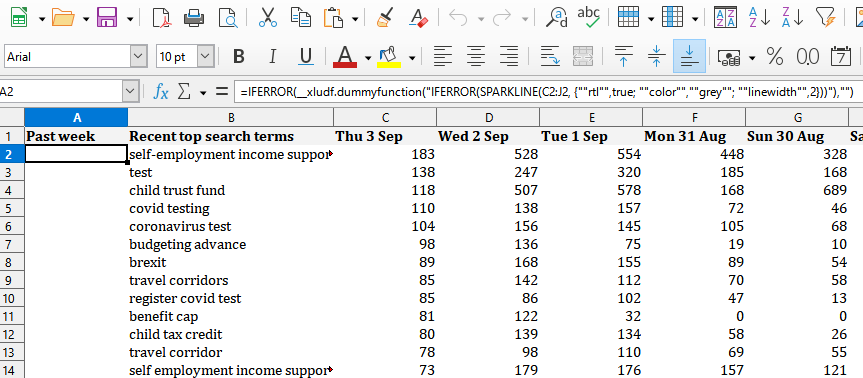Screen dimensions: 863x378
Task: Toggle Bold formatting
Action: [238, 56]
